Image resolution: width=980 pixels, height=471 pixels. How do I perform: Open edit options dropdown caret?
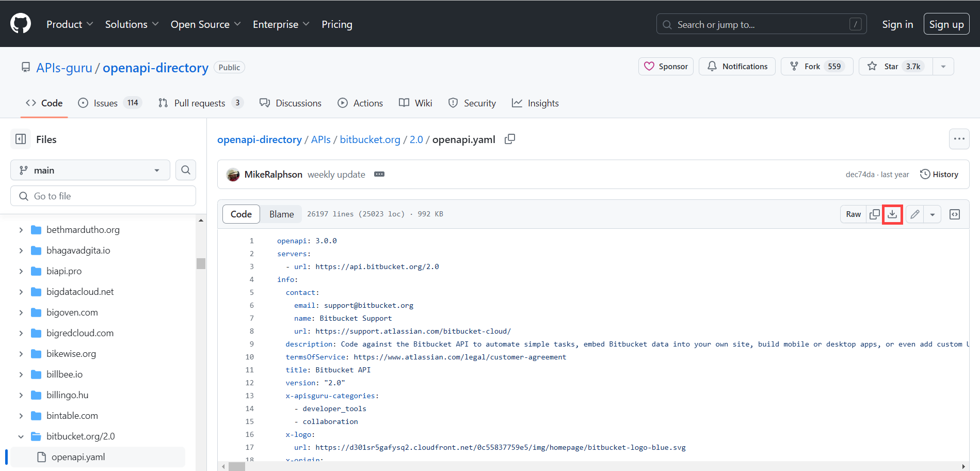933,214
